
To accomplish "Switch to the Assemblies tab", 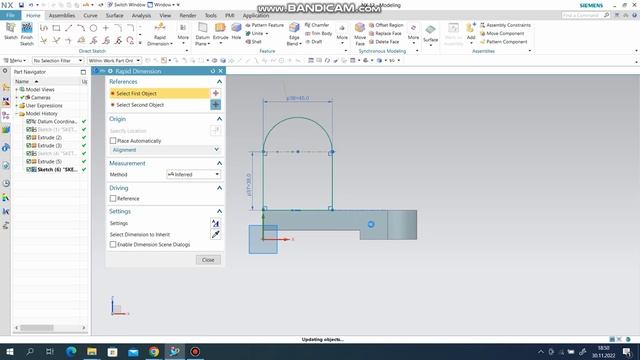I will (62, 16).
